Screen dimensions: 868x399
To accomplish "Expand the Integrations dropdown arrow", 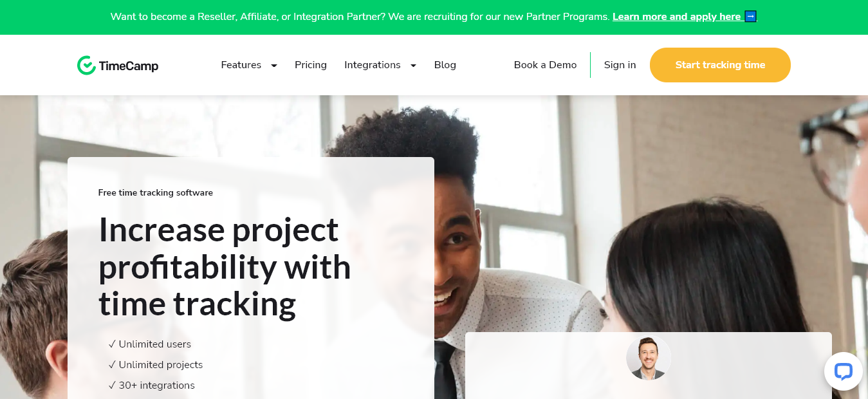I will [x=413, y=66].
